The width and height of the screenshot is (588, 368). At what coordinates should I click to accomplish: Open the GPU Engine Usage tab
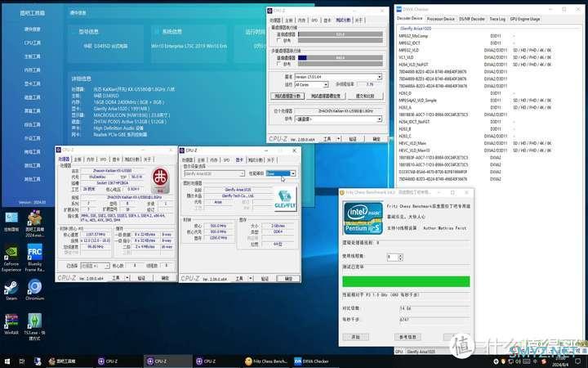[x=524, y=19]
